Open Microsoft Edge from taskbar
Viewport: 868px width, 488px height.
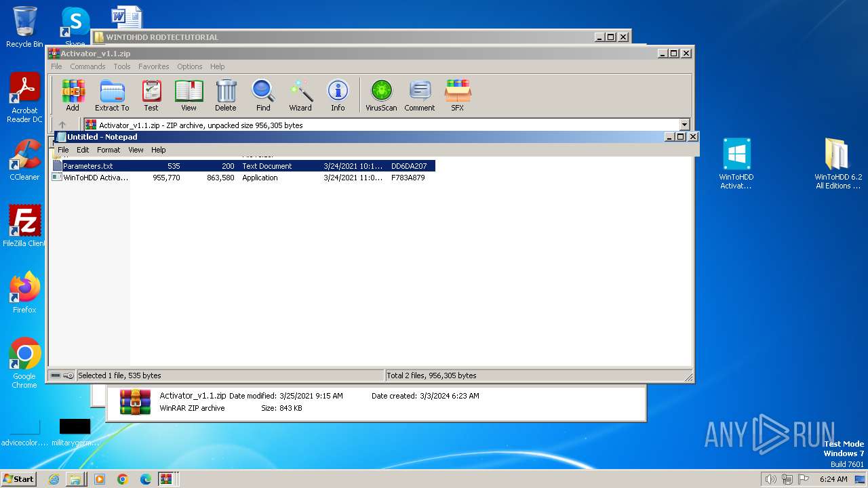coord(146,479)
